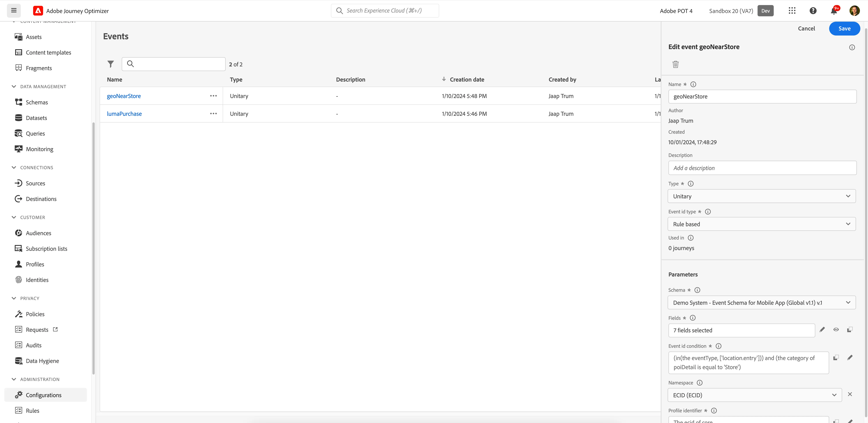Image resolution: width=868 pixels, height=423 pixels.
Task: Open the geoNearStore event link
Action: pos(124,96)
